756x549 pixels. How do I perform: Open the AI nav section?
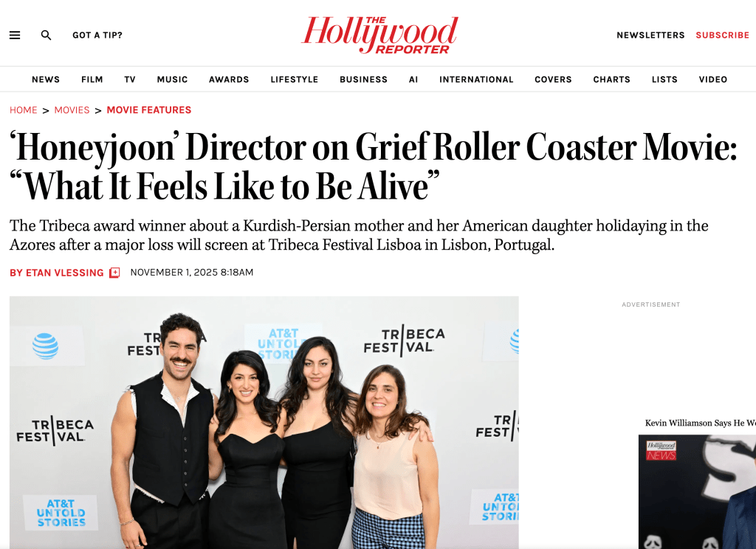click(413, 80)
